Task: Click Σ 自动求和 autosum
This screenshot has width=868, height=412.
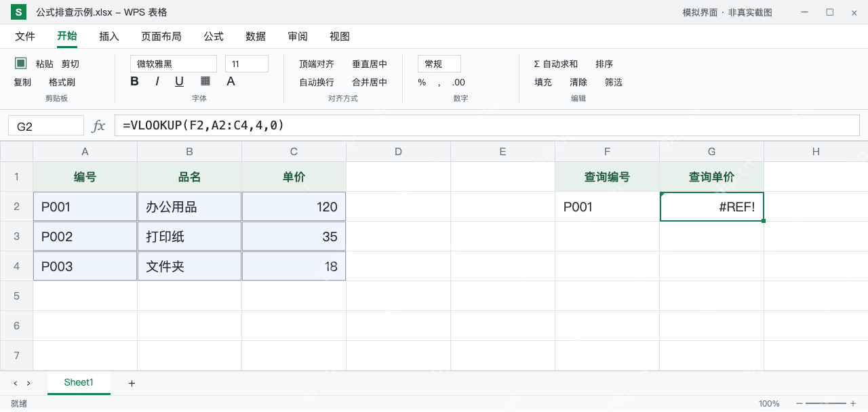Action: tap(556, 64)
